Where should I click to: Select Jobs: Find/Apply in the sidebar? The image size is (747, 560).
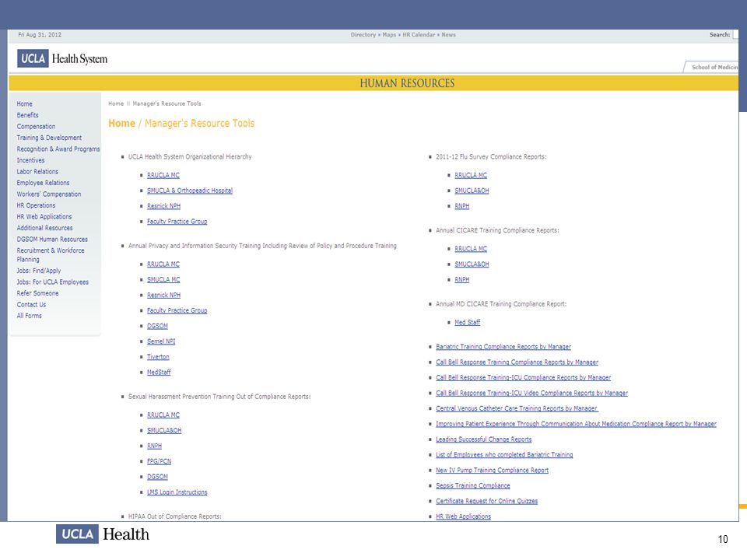tap(39, 271)
